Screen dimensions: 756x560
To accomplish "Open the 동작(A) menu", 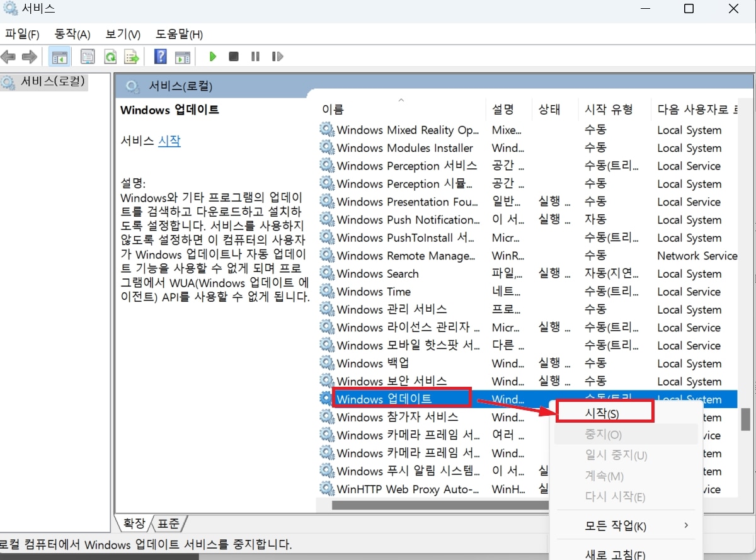I will click(72, 34).
